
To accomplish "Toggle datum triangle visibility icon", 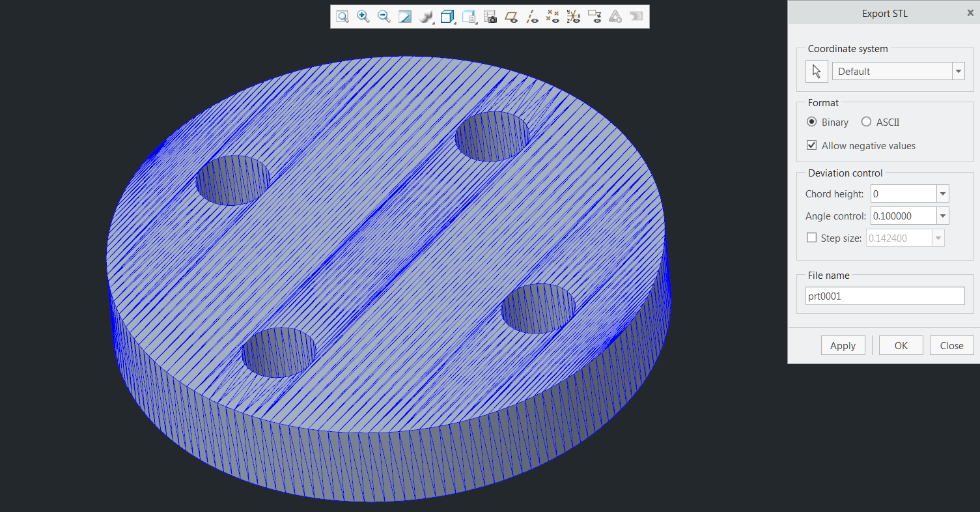I will click(x=615, y=16).
